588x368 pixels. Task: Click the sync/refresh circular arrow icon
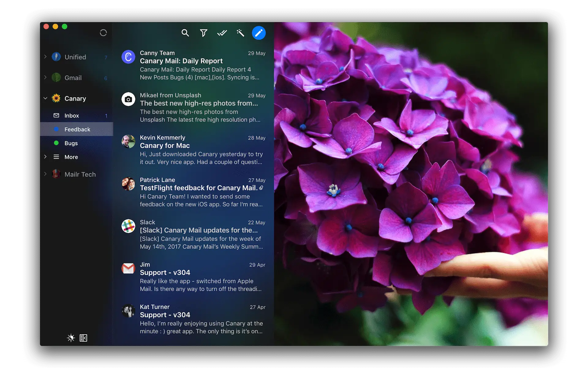tap(103, 33)
